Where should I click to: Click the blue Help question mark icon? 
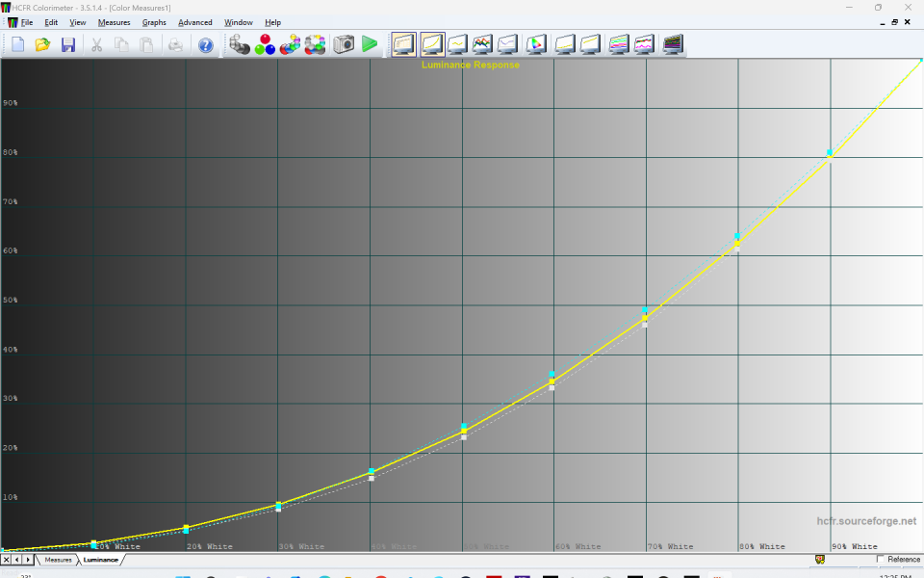click(x=205, y=44)
